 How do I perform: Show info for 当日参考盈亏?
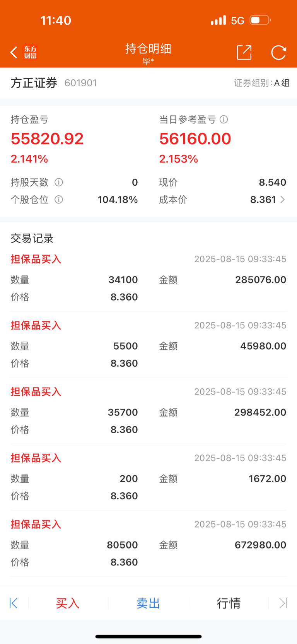[x=224, y=120]
